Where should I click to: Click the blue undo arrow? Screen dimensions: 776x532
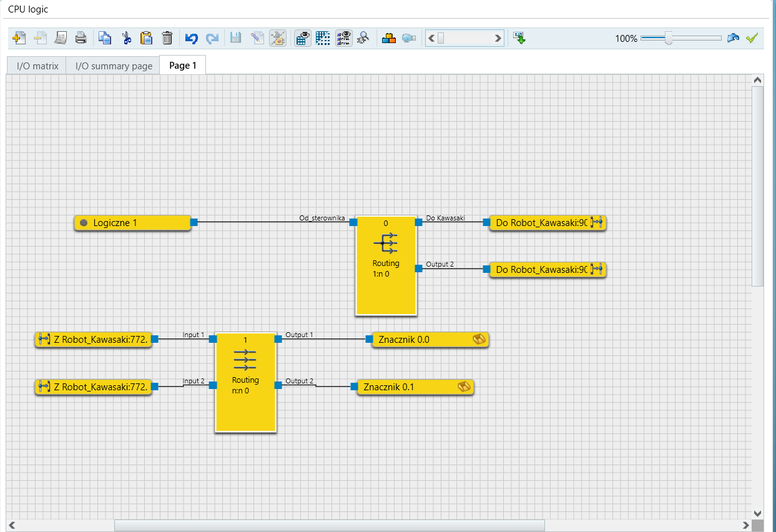tap(192, 38)
